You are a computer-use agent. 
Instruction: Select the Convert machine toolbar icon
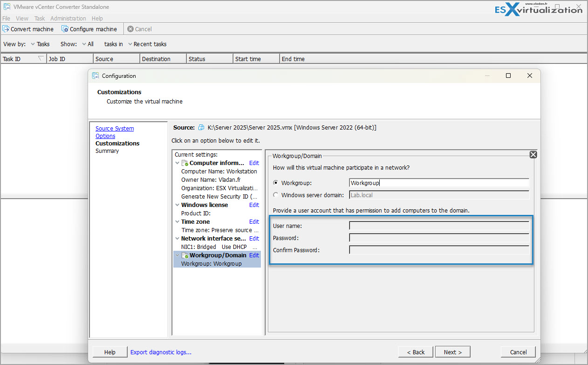(x=6, y=29)
